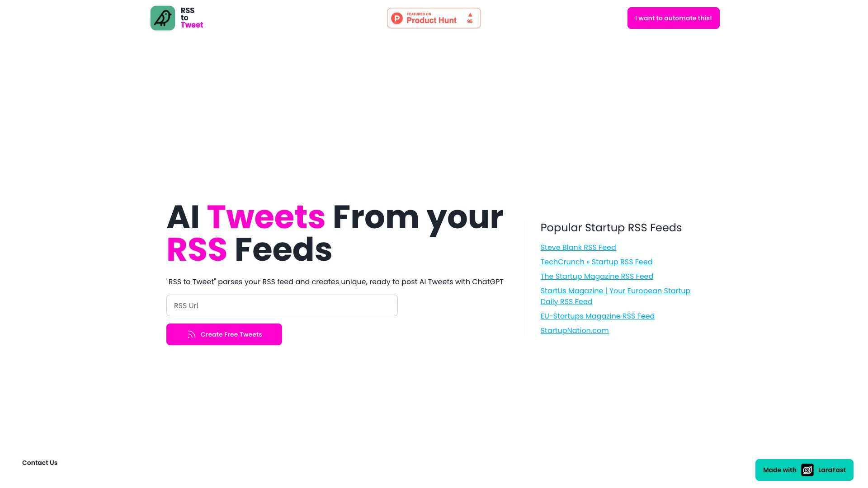Click the TechCrunch Startup RSS Feed link
868x488 pixels.
596,262
